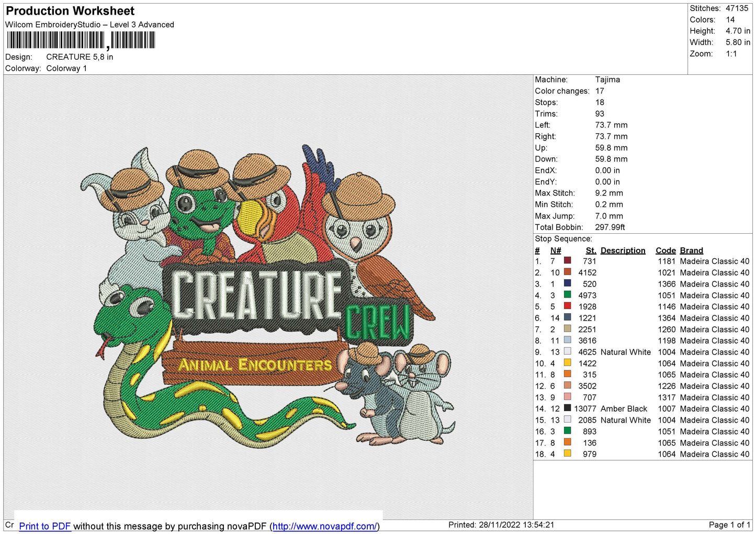756x534 pixels.
Task: Click light blue swatch for stop 8
Action: coord(567,340)
